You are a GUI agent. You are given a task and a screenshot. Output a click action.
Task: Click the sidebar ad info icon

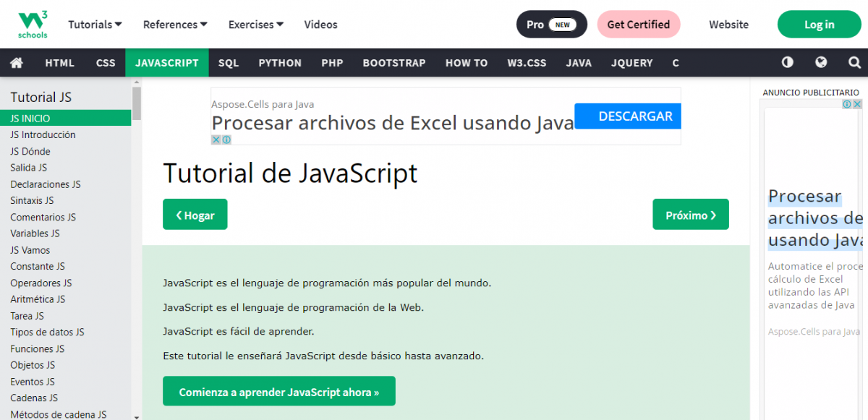tap(847, 104)
